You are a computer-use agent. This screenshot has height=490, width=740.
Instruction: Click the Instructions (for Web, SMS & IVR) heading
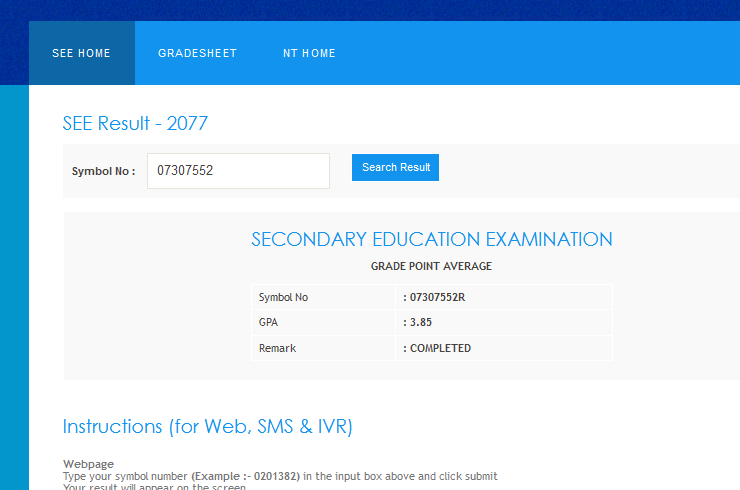click(207, 426)
